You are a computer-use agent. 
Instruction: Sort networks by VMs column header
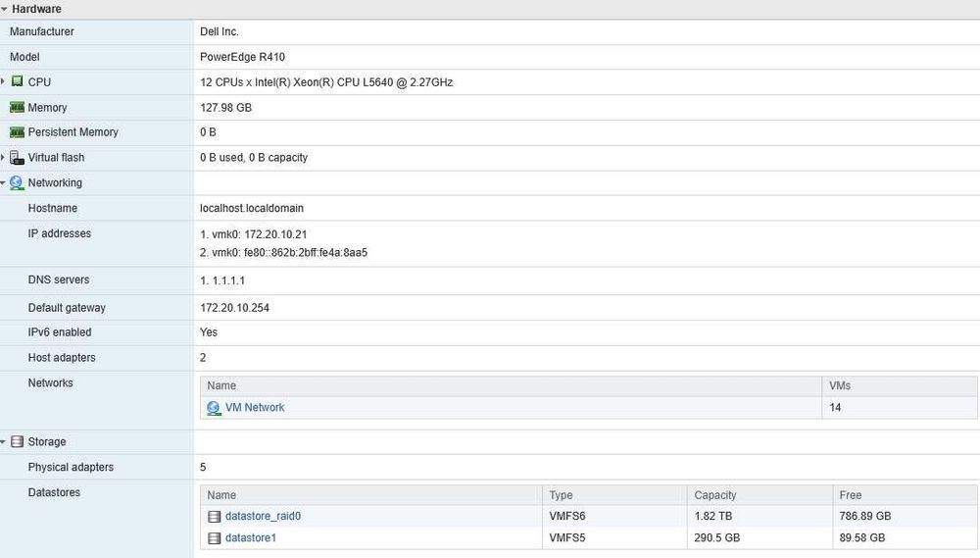tap(900, 385)
